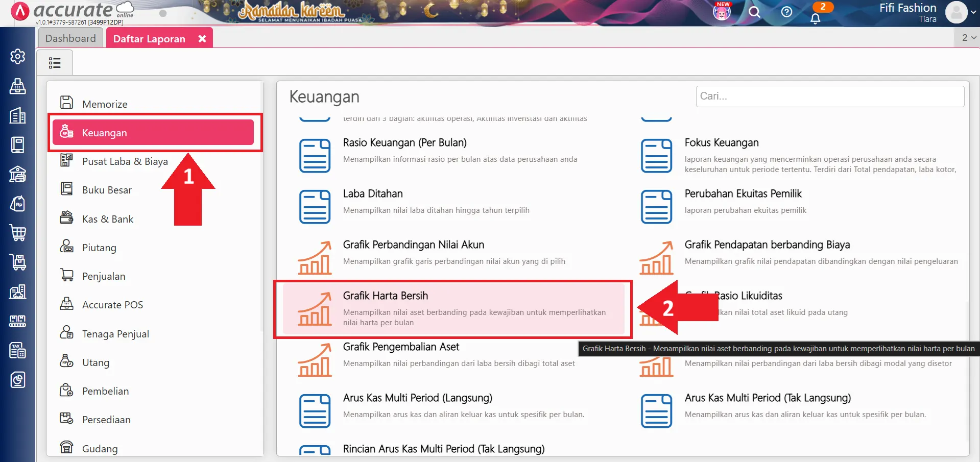Click the TAX document icon in sidebar
The width and height of the screenshot is (980, 462).
click(17, 350)
